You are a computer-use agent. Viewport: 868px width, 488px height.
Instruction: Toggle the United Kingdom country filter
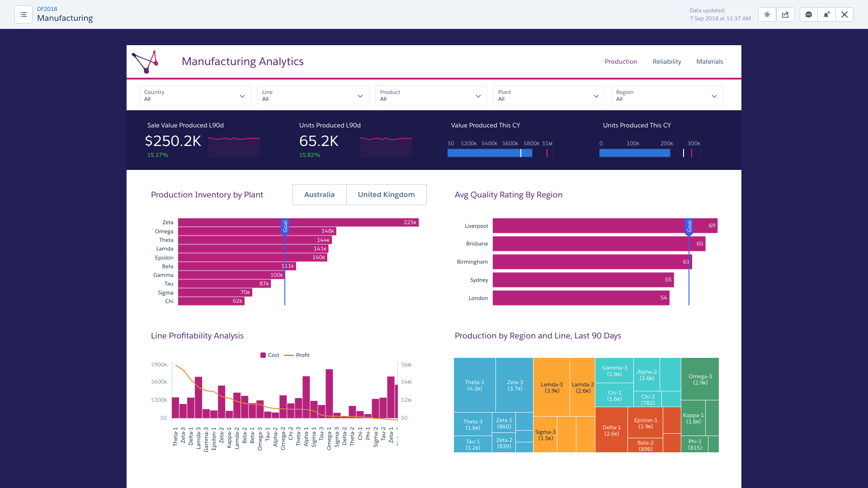(386, 195)
